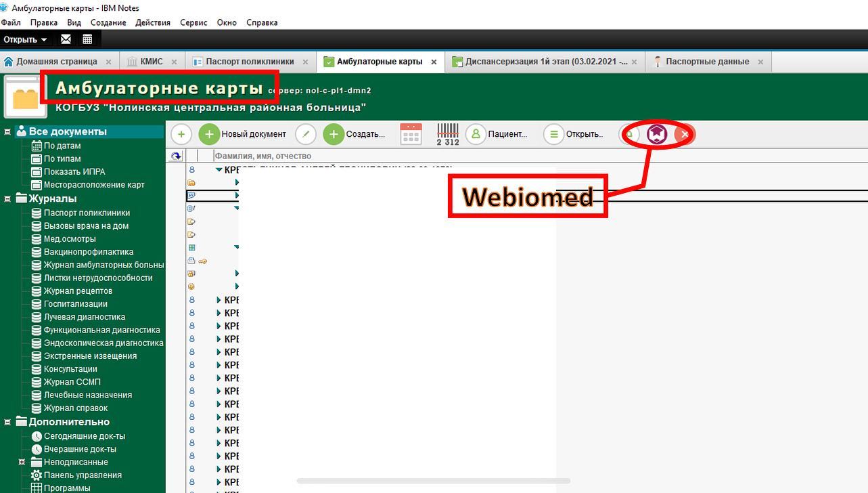Click the large yellow folder database icon
Image resolution: width=868 pixels, height=493 pixels.
pyautogui.click(x=26, y=97)
